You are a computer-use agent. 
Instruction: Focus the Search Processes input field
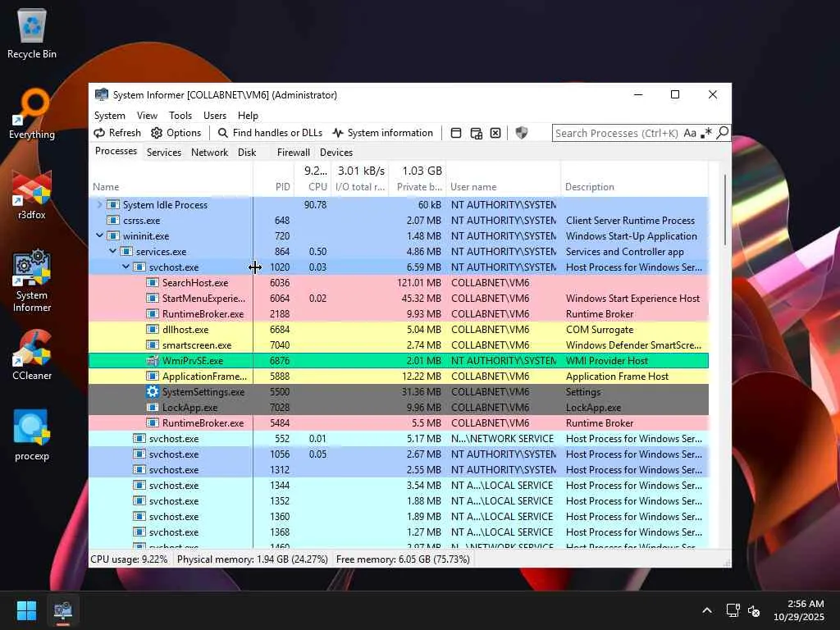click(616, 133)
